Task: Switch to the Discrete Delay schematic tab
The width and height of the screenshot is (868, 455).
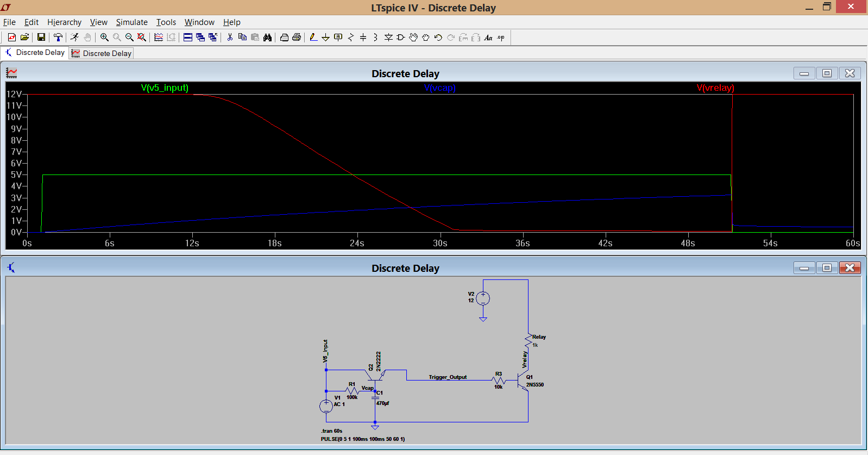Action: click(35, 53)
